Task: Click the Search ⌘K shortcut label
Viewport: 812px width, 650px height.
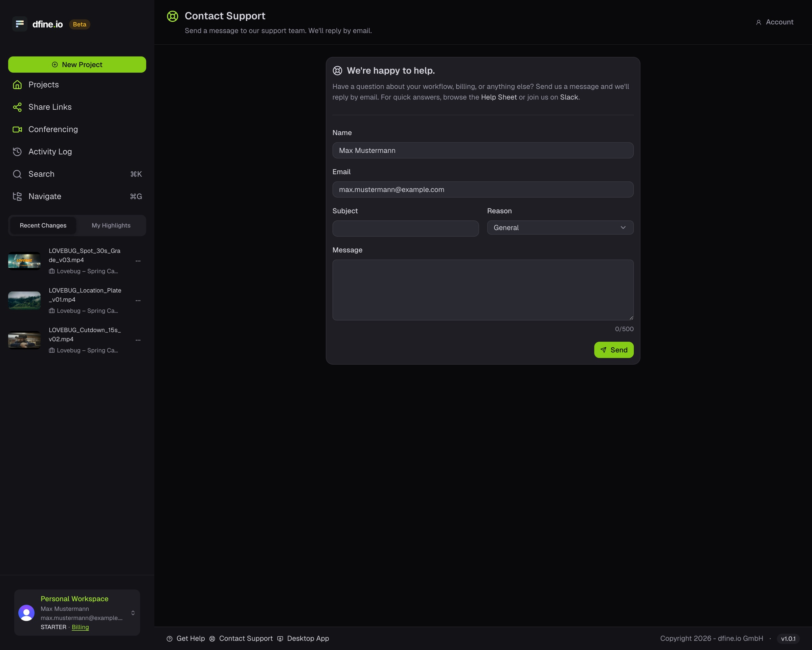Action: [136, 174]
